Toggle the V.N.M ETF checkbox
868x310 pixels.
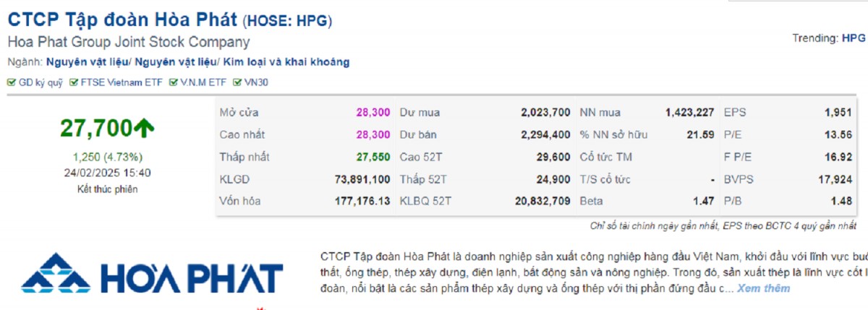(174, 82)
